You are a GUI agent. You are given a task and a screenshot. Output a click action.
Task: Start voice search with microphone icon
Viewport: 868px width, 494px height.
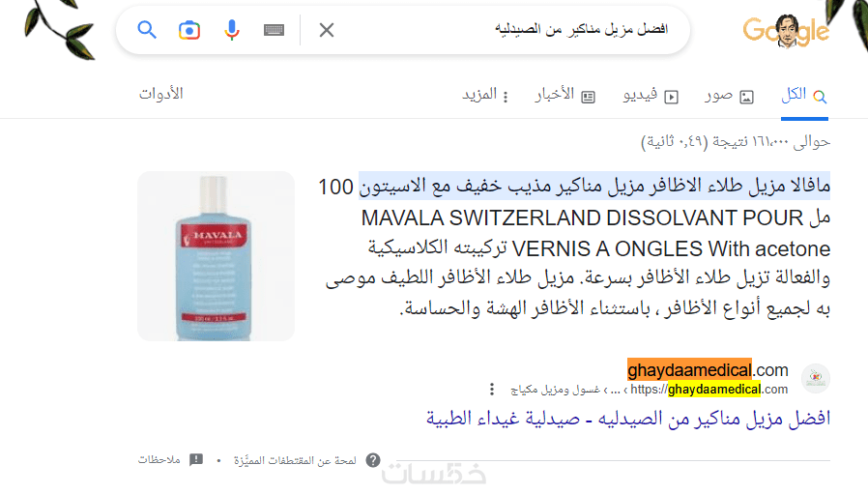coord(231,30)
